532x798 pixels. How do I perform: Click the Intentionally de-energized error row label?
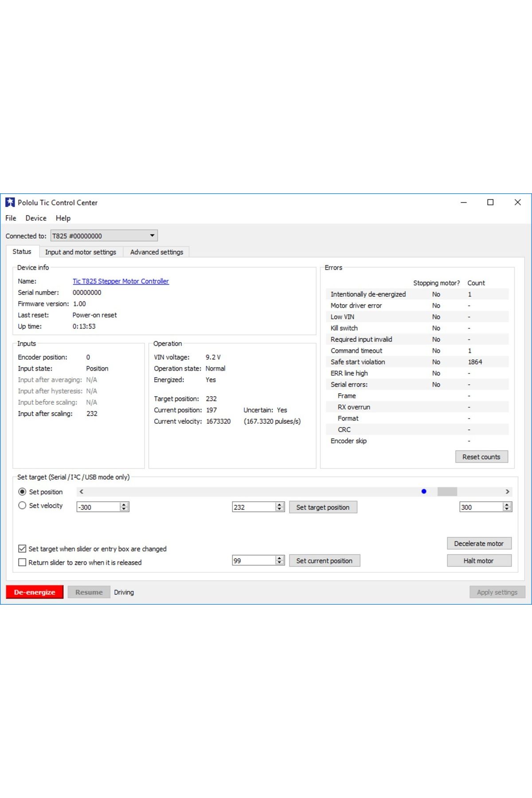point(368,294)
